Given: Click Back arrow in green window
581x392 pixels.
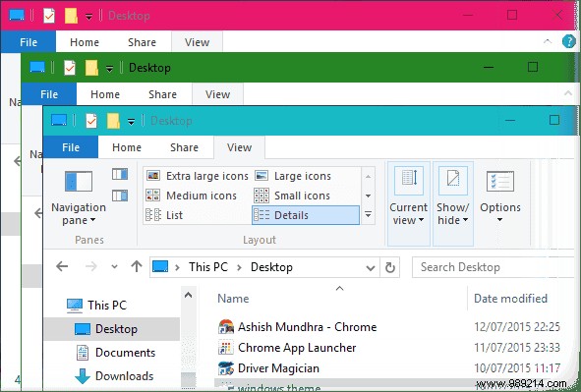Looking at the screenshot, I should pyautogui.click(x=37, y=213).
